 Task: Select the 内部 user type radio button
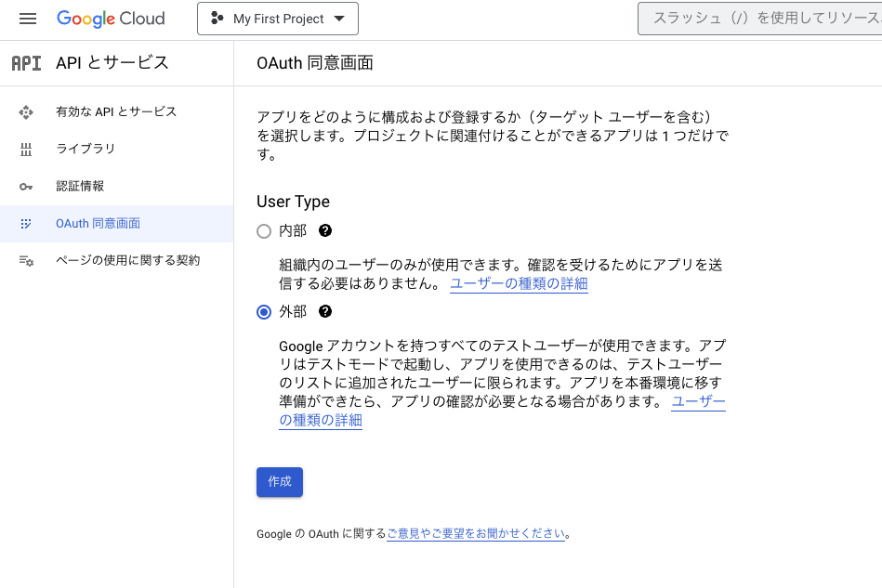(263, 230)
